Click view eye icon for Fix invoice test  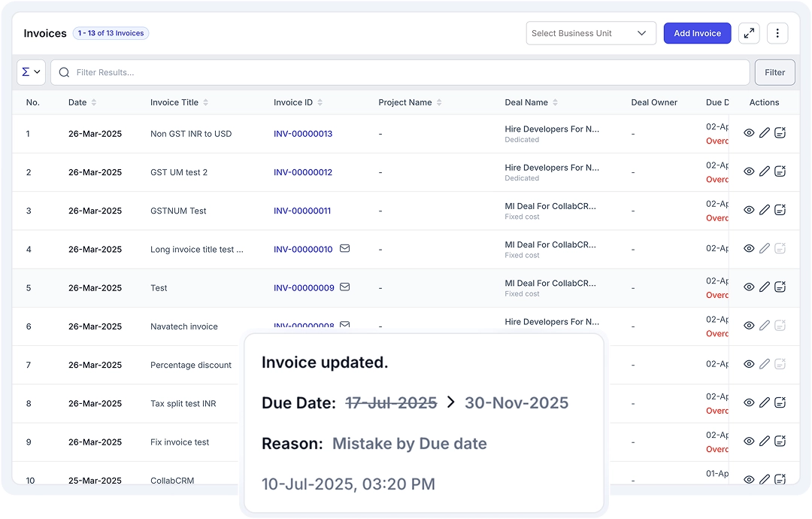[749, 441]
